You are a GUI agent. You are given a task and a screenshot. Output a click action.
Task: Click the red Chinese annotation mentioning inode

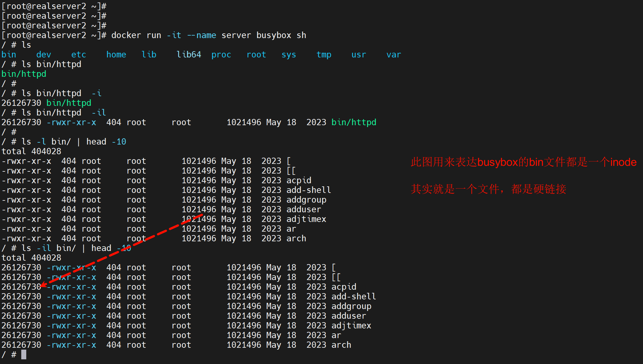(523, 162)
